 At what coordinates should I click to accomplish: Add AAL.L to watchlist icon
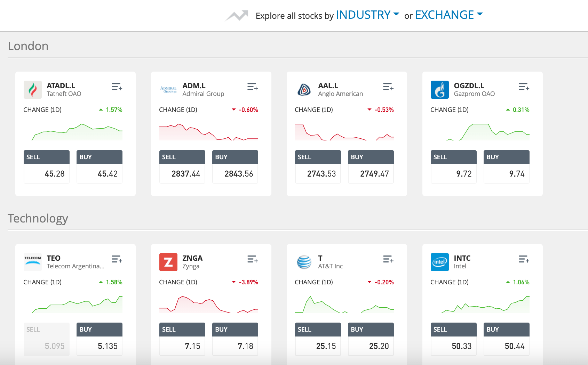[388, 87]
